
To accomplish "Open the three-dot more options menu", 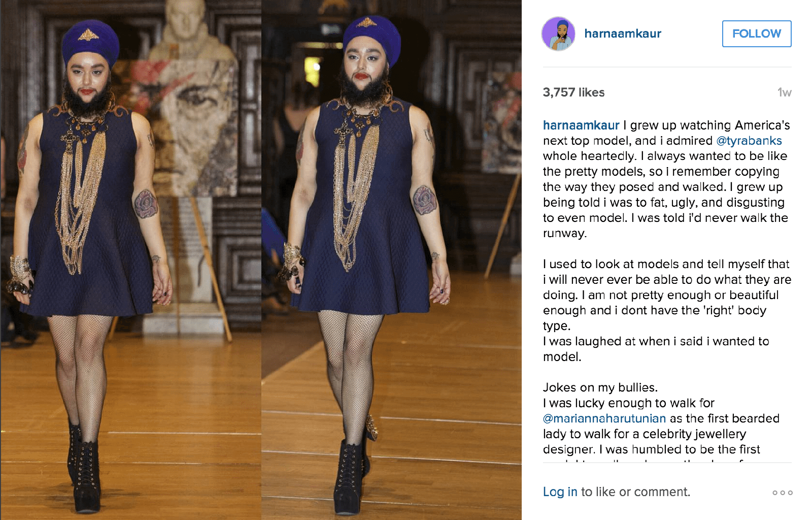I will [x=782, y=493].
